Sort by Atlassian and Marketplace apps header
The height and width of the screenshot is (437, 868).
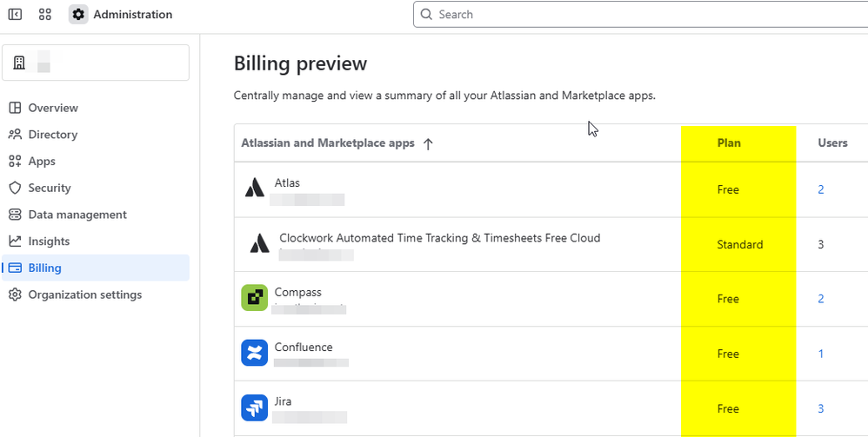point(328,143)
